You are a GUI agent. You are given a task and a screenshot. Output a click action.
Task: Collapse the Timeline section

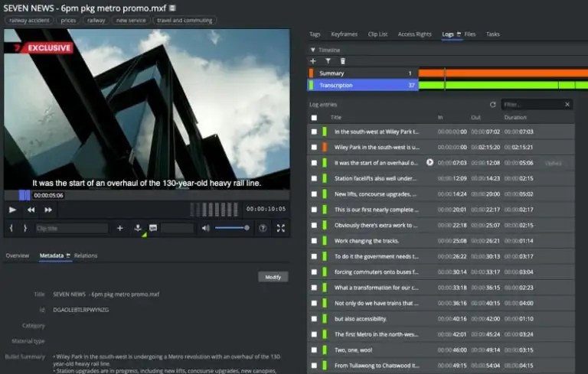[312, 49]
